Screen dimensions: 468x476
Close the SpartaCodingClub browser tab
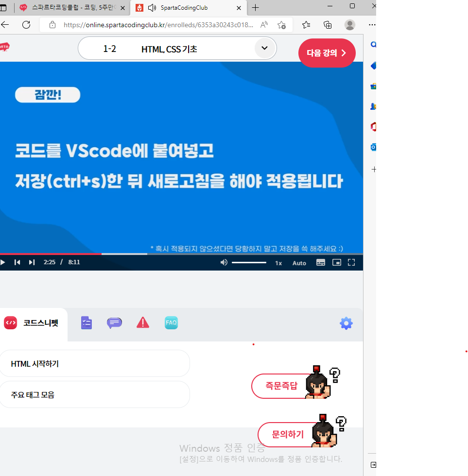[239, 8]
